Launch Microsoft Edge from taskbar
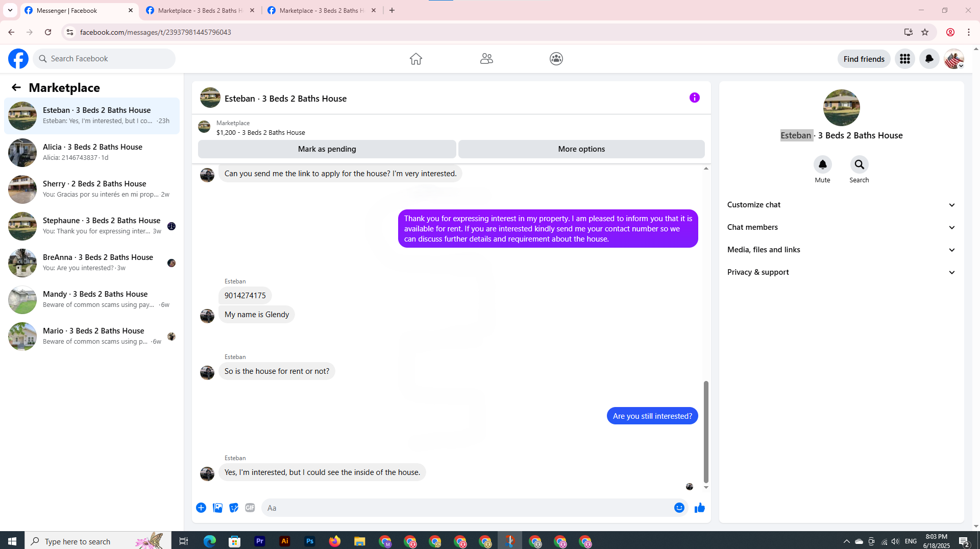The height and width of the screenshot is (549, 980). pyautogui.click(x=209, y=541)
